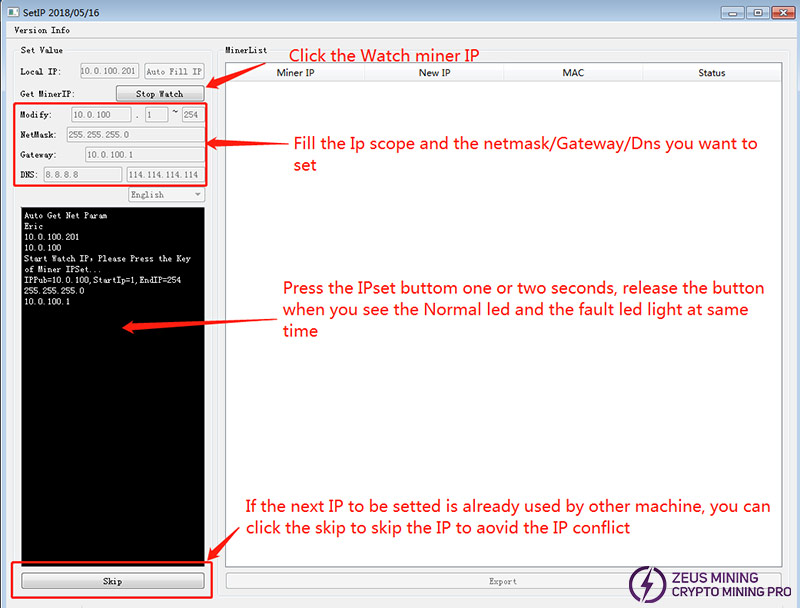The width and height of the screenshot is (800, 608).
Task: Click the Local IP input field
Action: tap(109, 72)
